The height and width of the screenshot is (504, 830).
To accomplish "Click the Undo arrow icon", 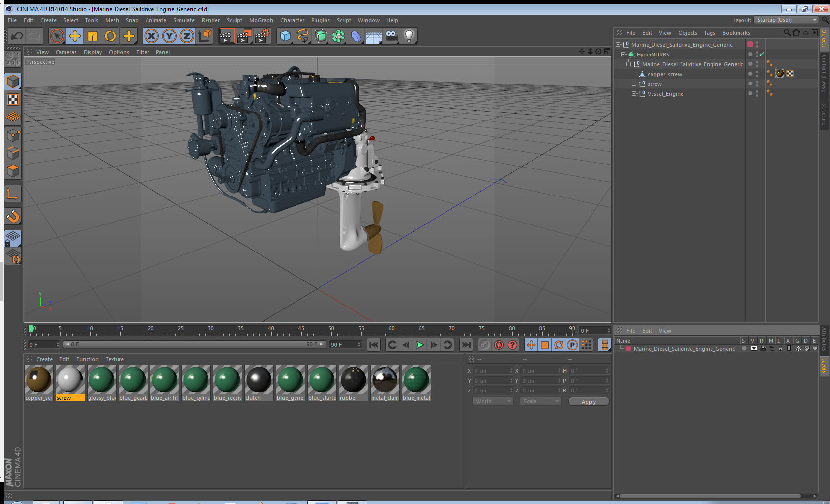I will point(17,36).
